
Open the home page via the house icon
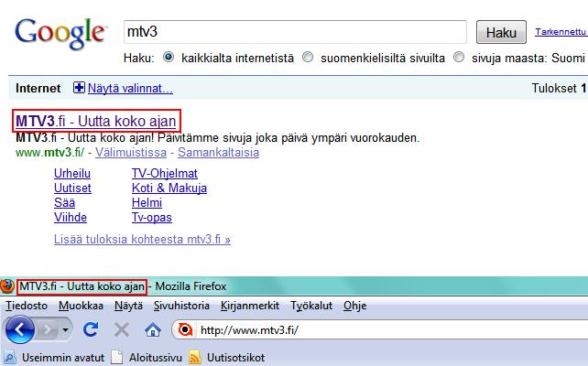point(153,330)
